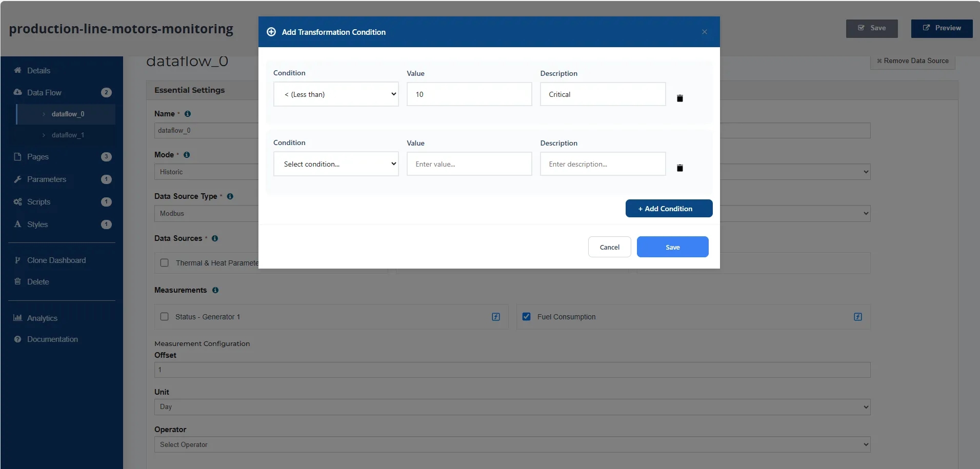Click the Delete trash icon in sidebar

coord(17,281)
